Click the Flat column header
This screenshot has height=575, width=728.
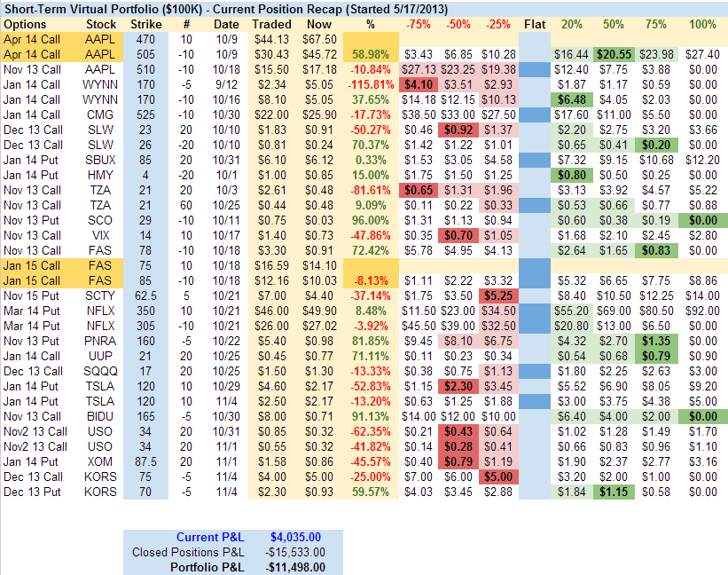tap(536, 24)
